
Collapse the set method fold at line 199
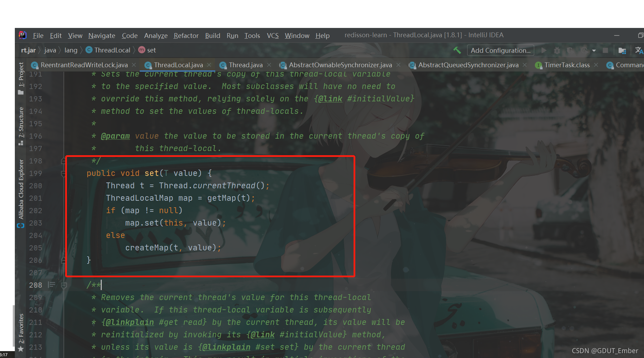tap(63, 173)
